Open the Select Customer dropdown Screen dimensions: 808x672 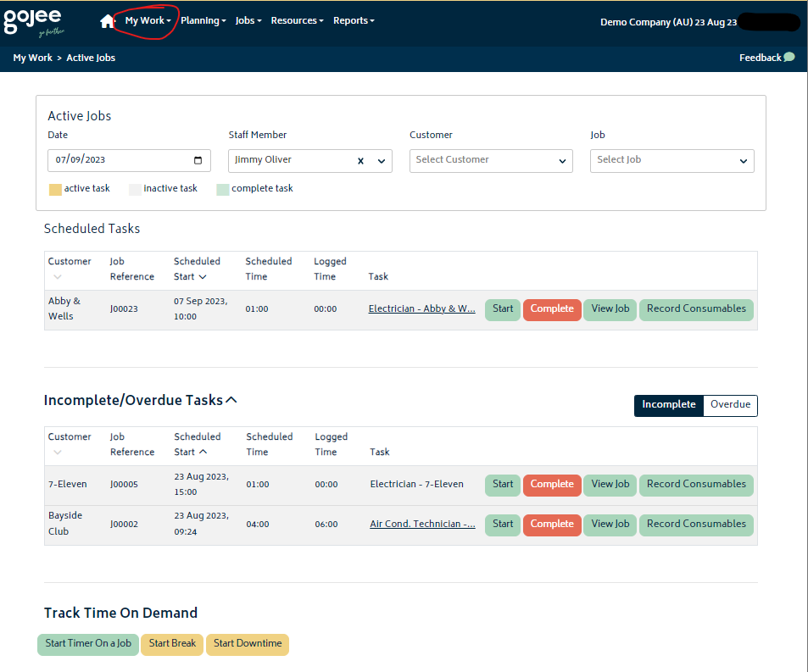pos(491,161)
